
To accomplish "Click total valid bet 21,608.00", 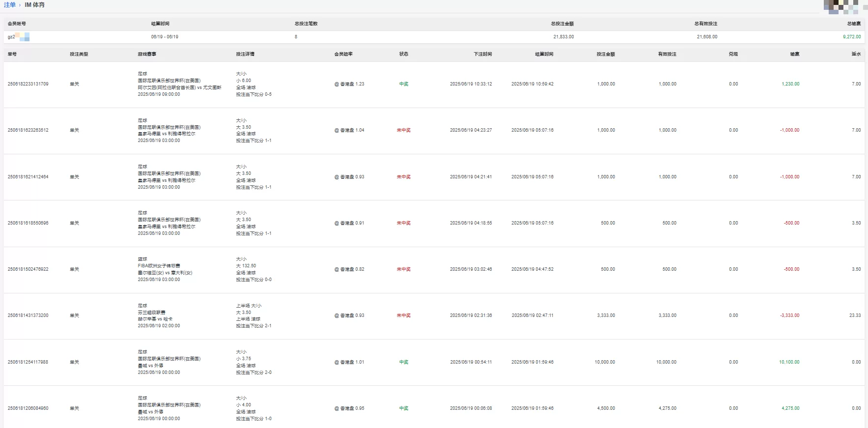I will pyautogui.click(x=707, y=37).
